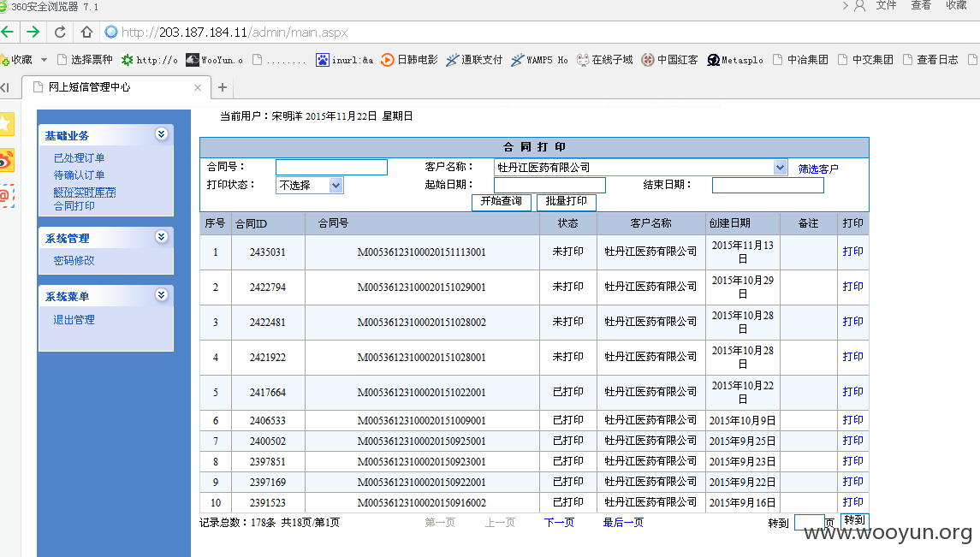Select the contract ID 2400502 cell
The height and width of the screenshot is (557, 980).
[x=268, y=441]
